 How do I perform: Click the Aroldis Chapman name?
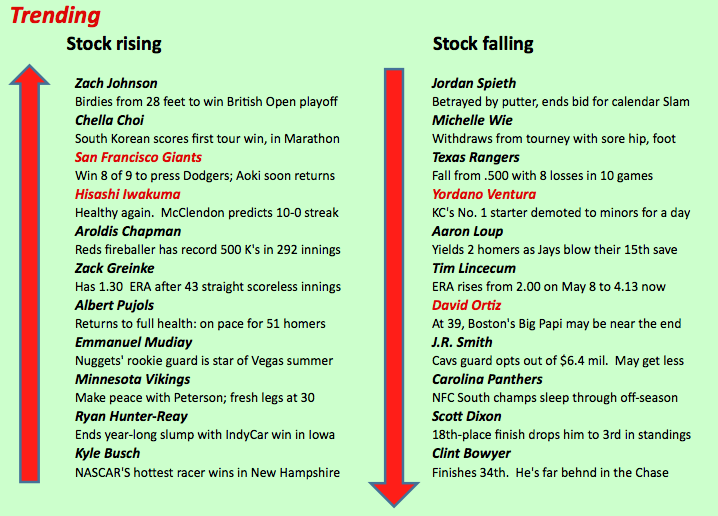(128, 231)
